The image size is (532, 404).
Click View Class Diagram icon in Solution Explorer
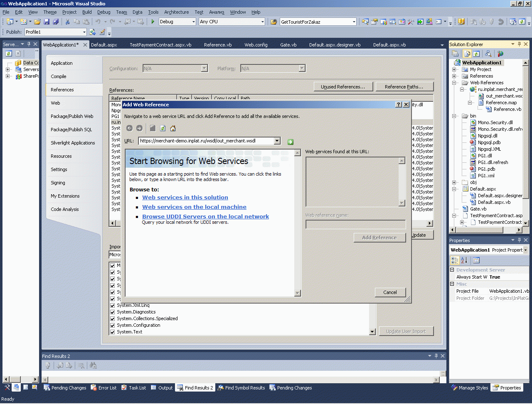(x=488, y=54)
